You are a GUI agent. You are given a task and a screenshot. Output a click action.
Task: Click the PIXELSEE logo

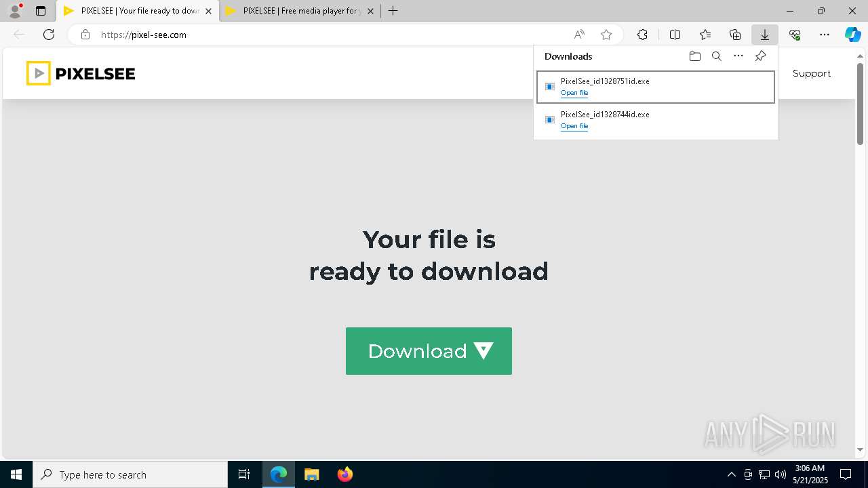pos(81,73)
